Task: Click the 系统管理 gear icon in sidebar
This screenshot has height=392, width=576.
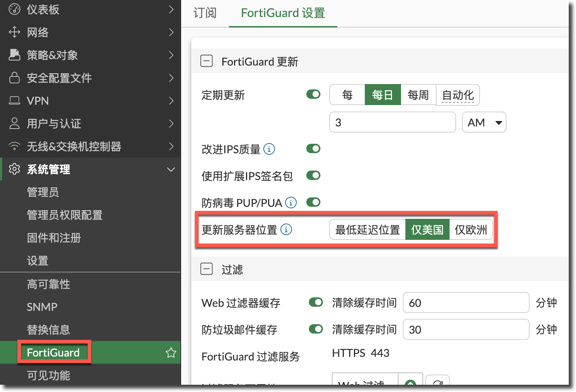Action: click(14, 169)
